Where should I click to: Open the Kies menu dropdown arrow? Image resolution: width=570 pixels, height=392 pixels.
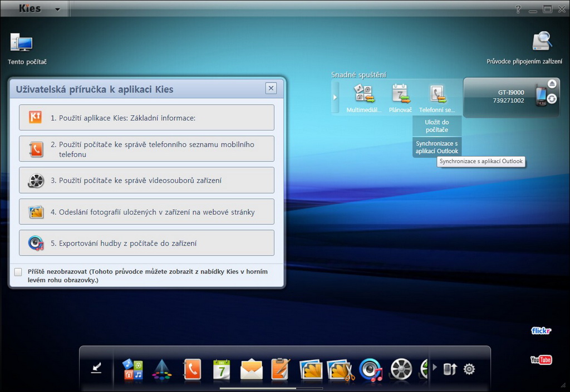point(57,9)
